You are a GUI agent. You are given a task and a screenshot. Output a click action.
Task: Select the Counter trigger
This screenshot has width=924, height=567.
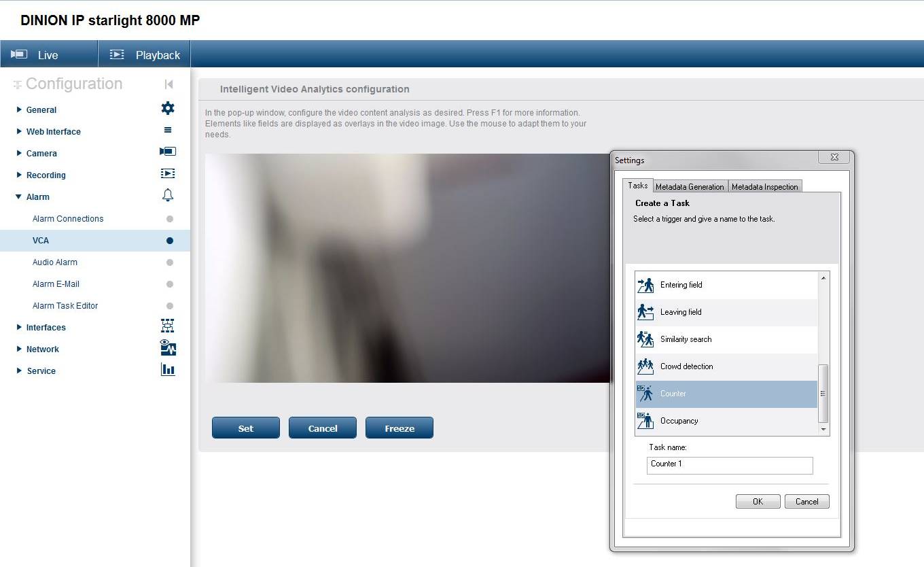(x=726, y=394)
